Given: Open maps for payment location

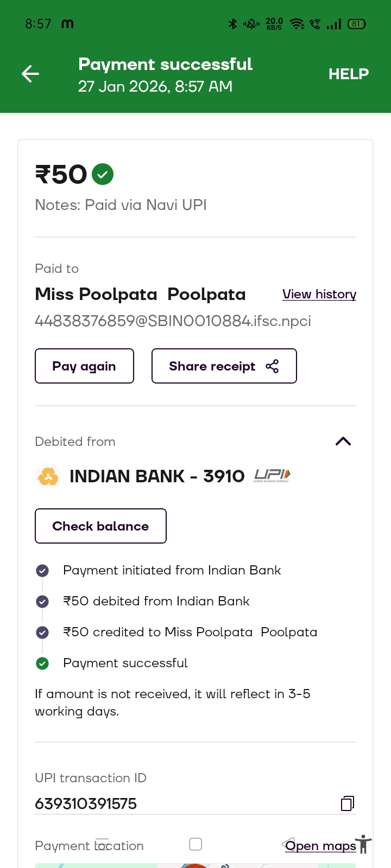Looking at the screenshot, I should tap(320, 846).
